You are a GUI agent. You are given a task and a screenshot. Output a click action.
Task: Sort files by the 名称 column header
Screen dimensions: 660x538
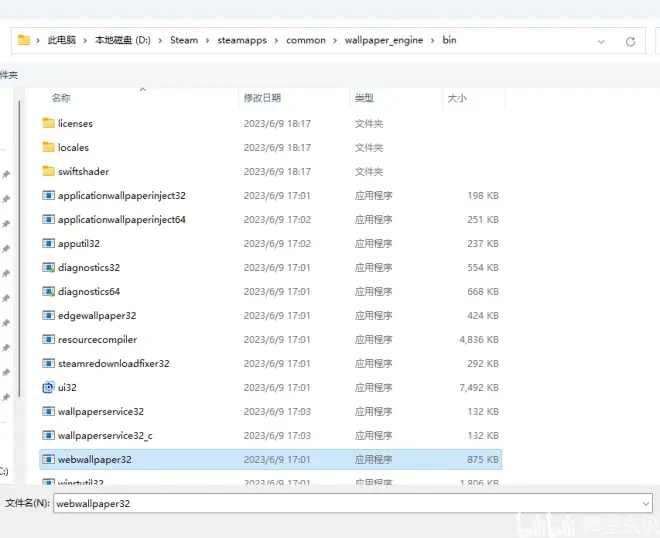[x=61, y=98]
